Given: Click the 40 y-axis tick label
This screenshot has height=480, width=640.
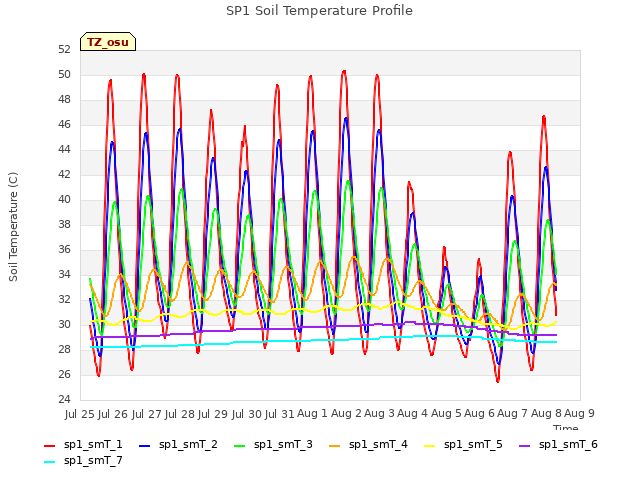Looking at the screenshot, I should [64, 200].
